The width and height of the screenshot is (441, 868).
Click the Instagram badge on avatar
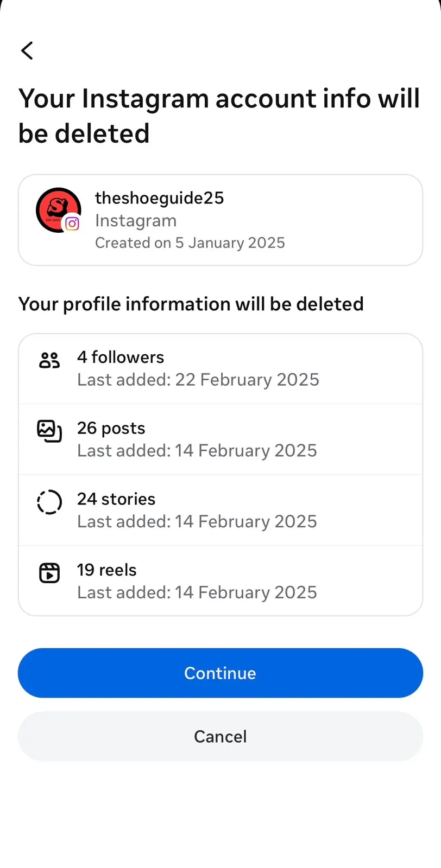coord(72,224)
